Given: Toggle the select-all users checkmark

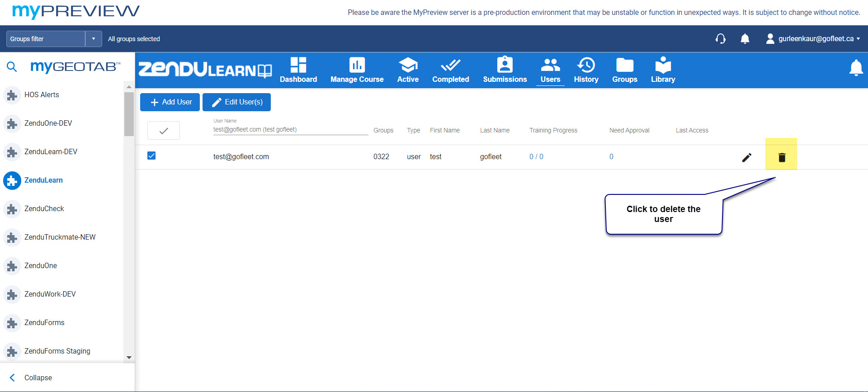Looking at the screenshot, I should 164,131.
